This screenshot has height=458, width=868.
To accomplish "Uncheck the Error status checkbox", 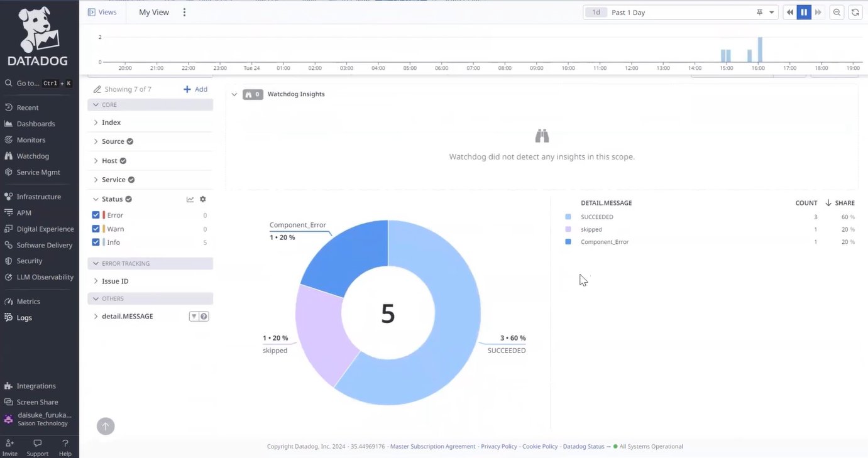I will pos(96,215).
